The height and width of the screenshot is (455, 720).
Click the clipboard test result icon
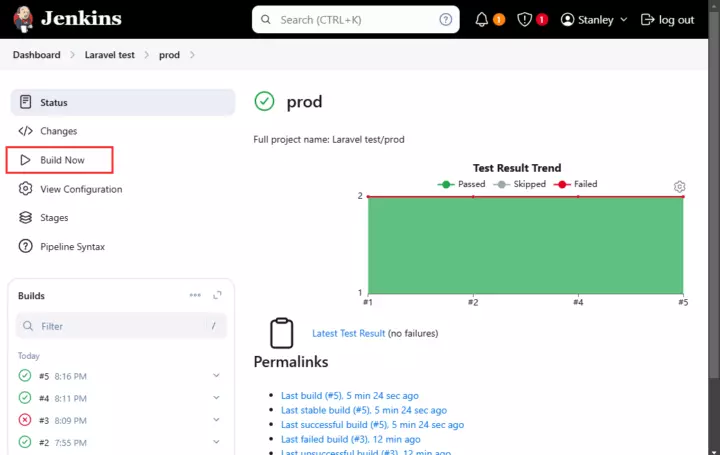[x=281, y=333]
